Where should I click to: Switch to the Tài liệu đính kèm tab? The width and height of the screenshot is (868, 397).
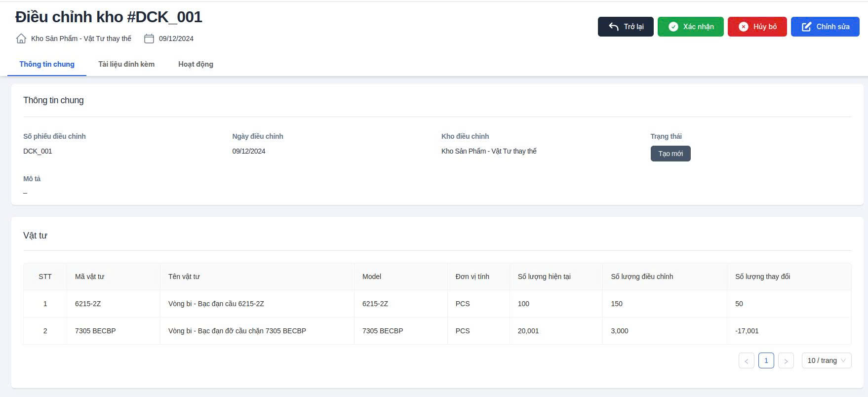pyautogui.click(x=126, y=64)
